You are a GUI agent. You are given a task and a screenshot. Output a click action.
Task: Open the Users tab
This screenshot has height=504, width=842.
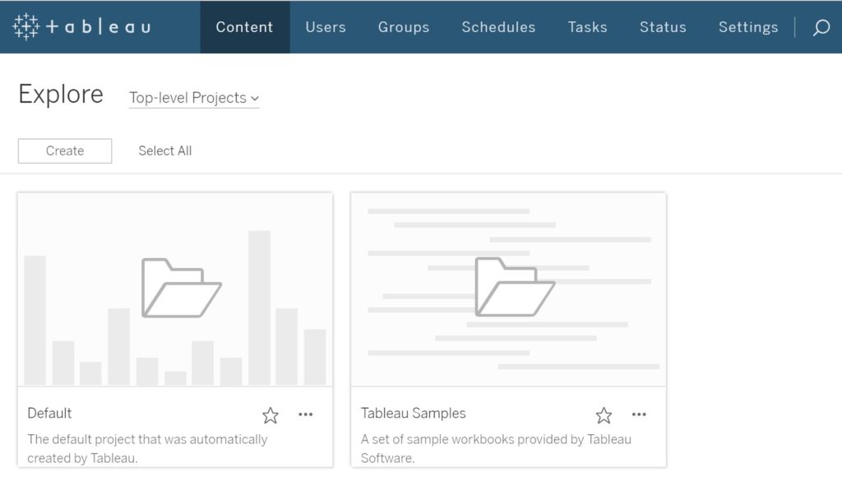point(326,27)
